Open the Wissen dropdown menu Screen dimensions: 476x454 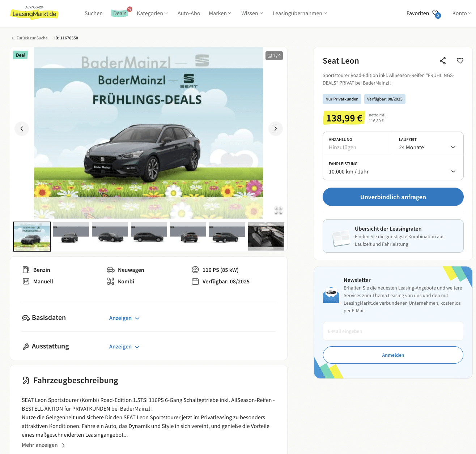(x=252, y=13)
